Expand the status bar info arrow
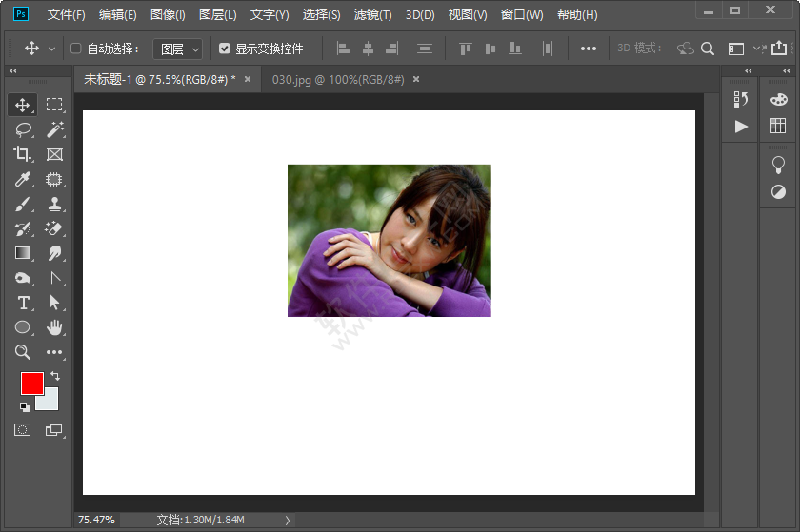Image resolution: width=800 pixels, height=532 pixels. tap(288, 520)
